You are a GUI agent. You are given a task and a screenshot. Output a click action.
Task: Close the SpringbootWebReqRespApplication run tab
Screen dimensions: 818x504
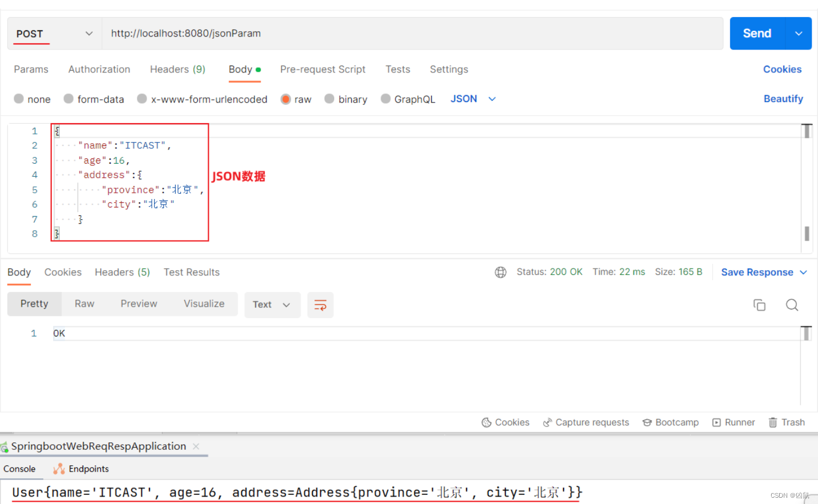(x=196, y=446)
